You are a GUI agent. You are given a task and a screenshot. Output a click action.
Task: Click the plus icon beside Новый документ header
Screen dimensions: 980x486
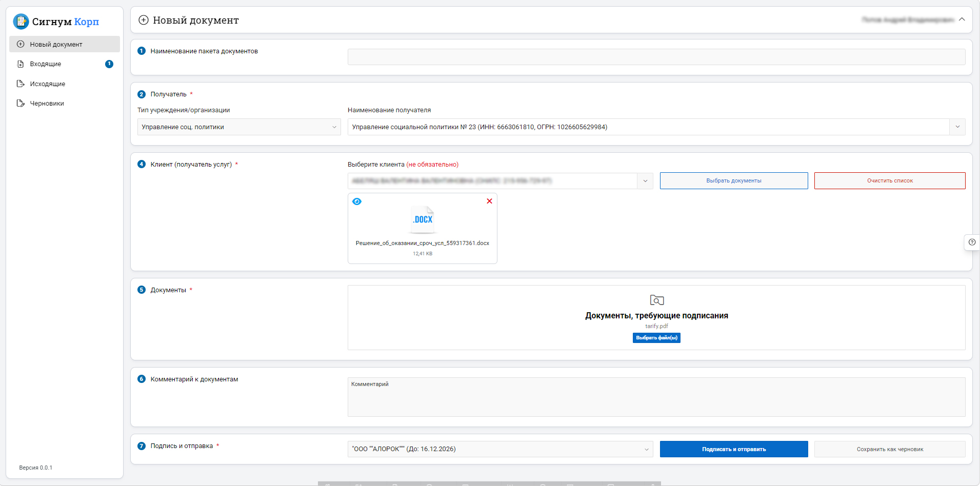(144, 20)
